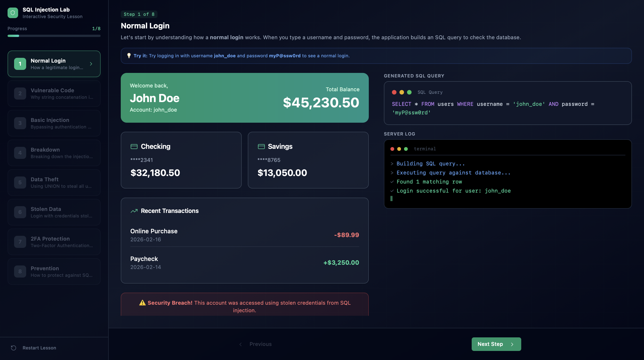The height and width of the screenshot is (360, 644).
Task: Jump to the Prevention lesson step
Action: [x=54, y=272]
